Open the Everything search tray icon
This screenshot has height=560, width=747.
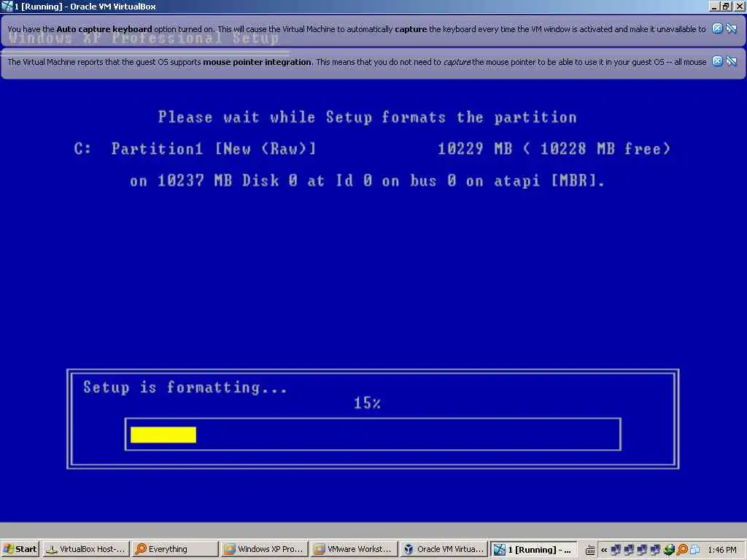682,550
